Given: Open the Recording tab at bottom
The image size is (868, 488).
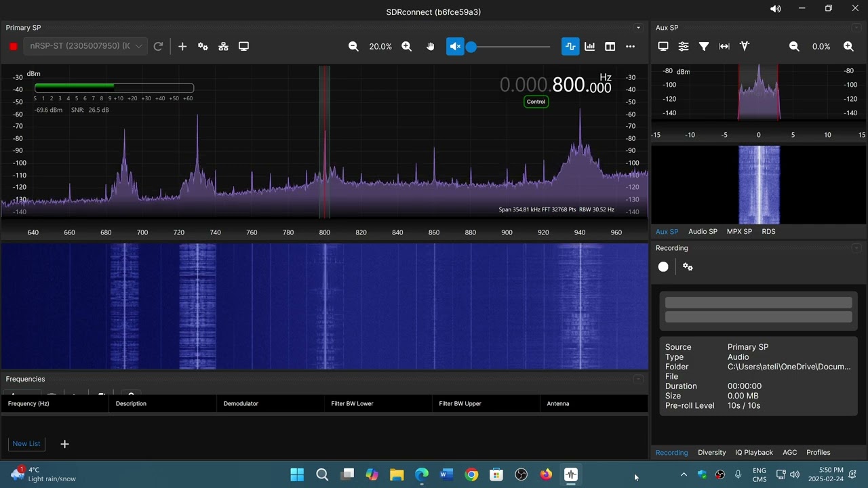Looking at the screenshot, I should click(x=671, y=452).
